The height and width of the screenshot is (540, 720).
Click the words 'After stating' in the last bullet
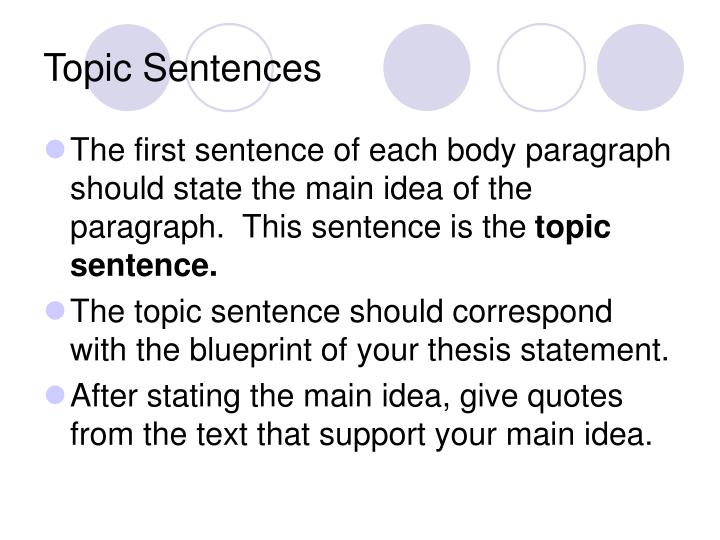(156, 397)
